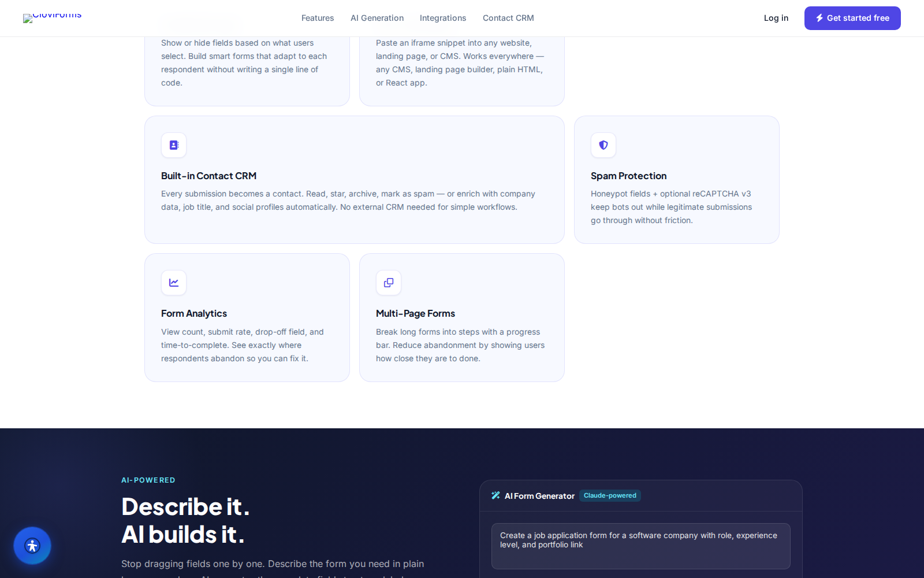
Task: Click the Spam Protection heading
Action: click(x=628, y=176)
